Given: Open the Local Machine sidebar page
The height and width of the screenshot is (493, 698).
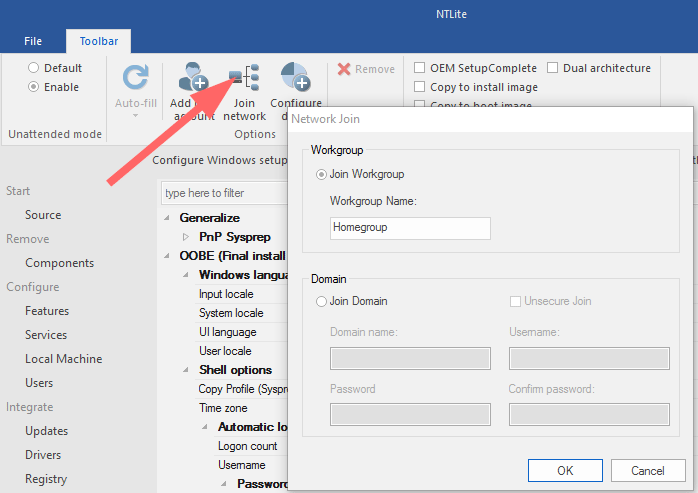Looking at the screenshot, I should point(64,359).
